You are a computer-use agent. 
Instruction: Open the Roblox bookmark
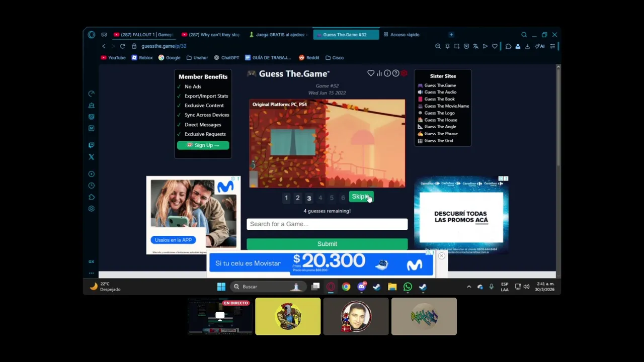[x=142, y=58]
